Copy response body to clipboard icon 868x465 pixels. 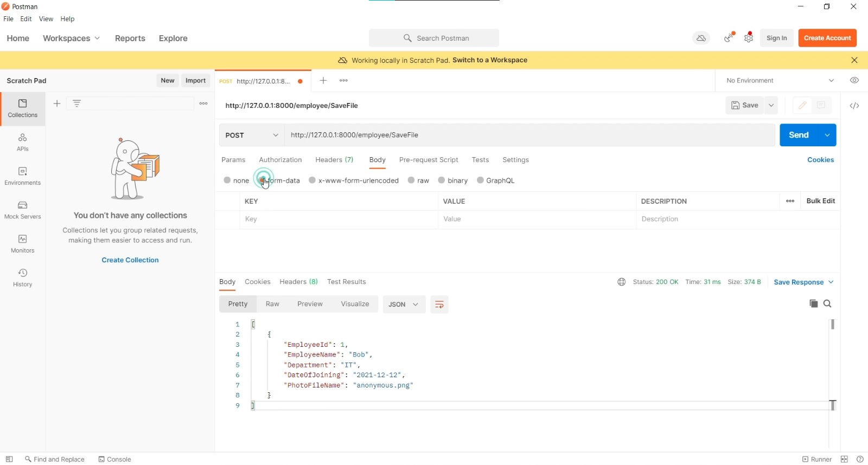pos(814,304)
